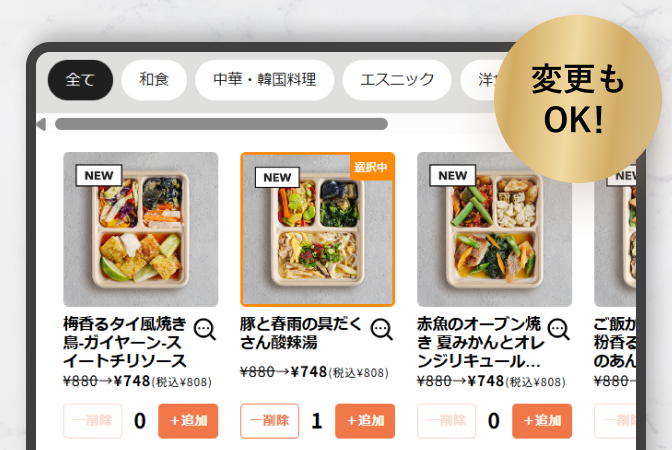
Task: Add another 豚と春雨 meal with +追加
Action: 365,421
